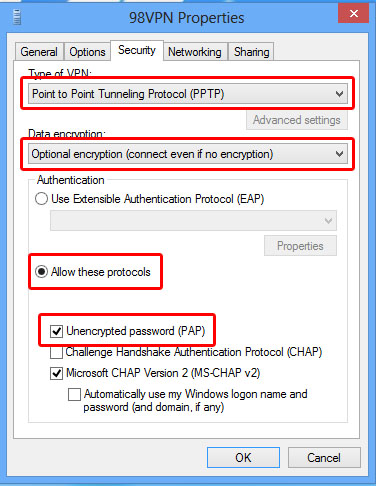Open the General tab
The height and width of the screenshot is (486, 376).
(x=39, y=52)
